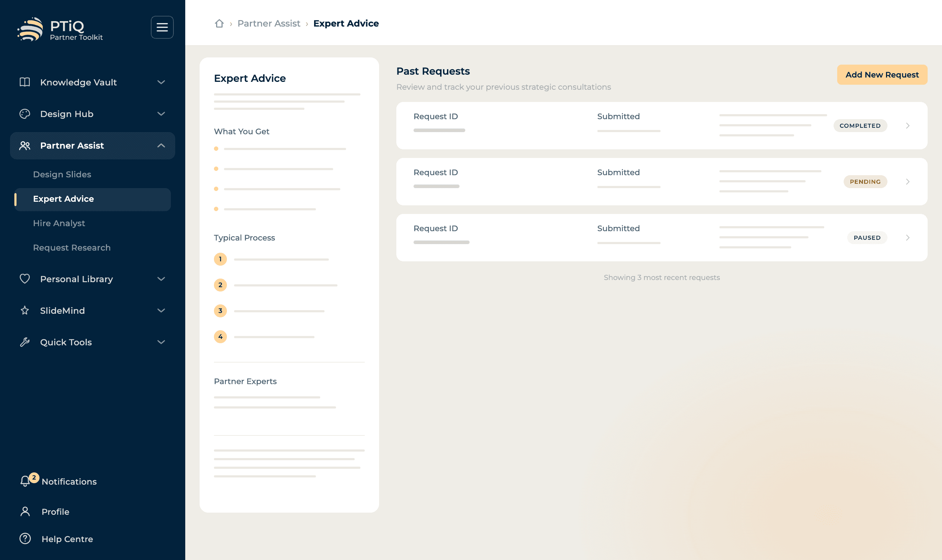
Task: Click Partner Assist in the breadcrumb
Action: click(269, 23)
